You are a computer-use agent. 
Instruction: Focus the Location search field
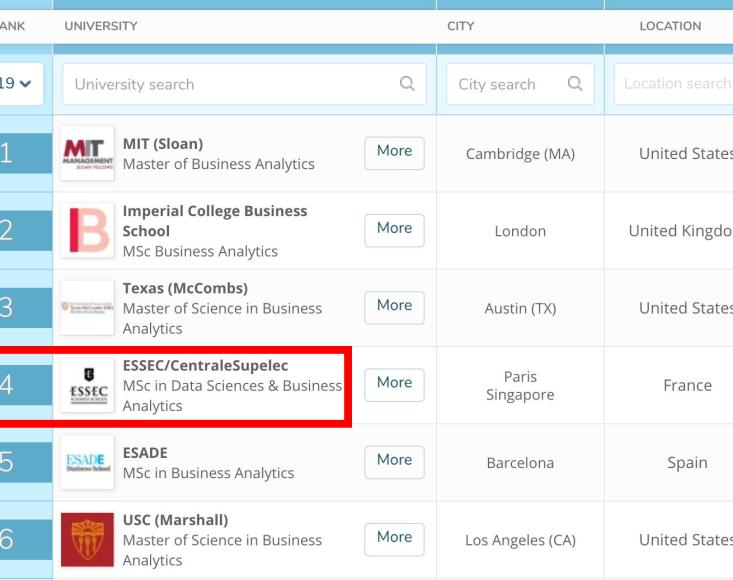point(674,84)
